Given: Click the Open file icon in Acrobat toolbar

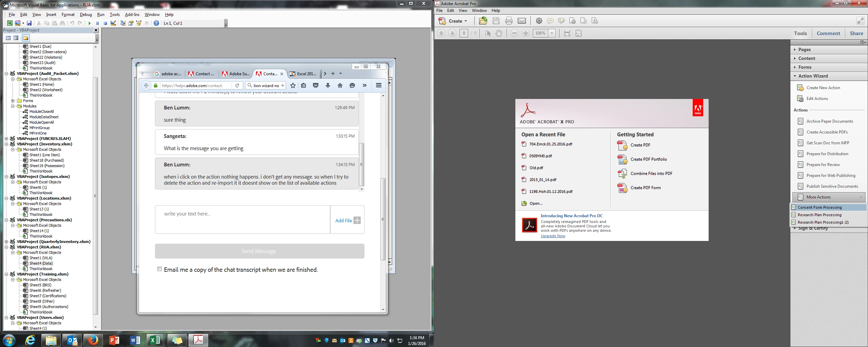Looking at the screenshot, I should tap(483, 21).
